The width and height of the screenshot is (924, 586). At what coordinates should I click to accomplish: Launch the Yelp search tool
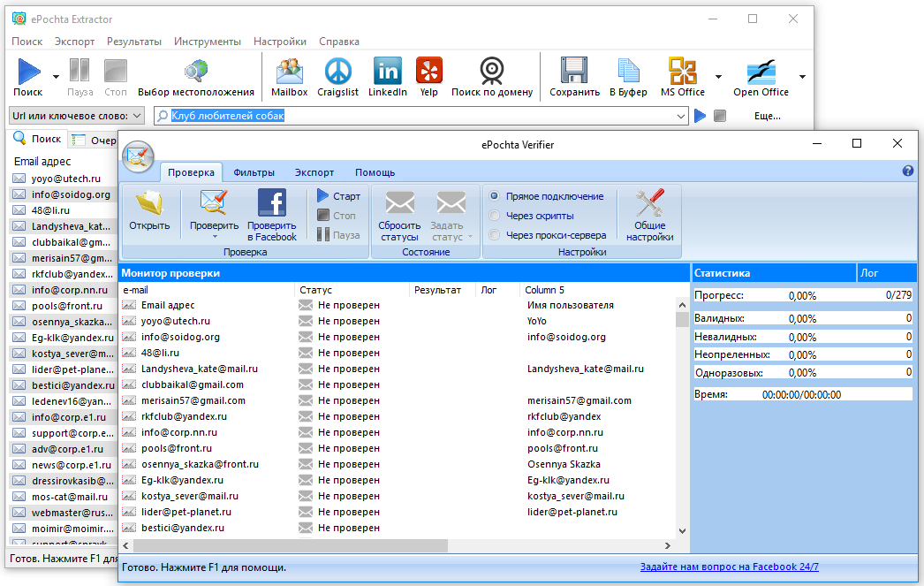(x=429, y=72)
